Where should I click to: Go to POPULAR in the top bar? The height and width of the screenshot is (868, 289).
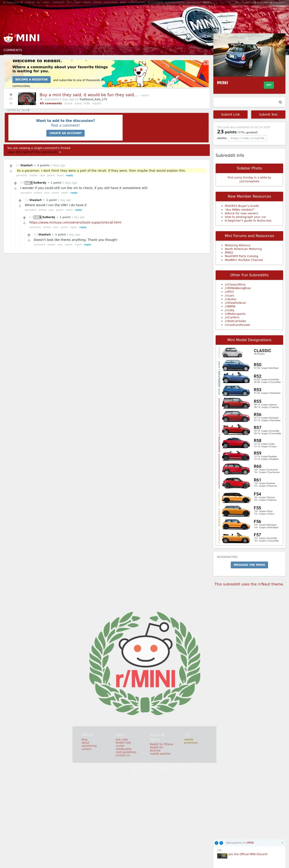pyautogui.click(x=30, y=2)
